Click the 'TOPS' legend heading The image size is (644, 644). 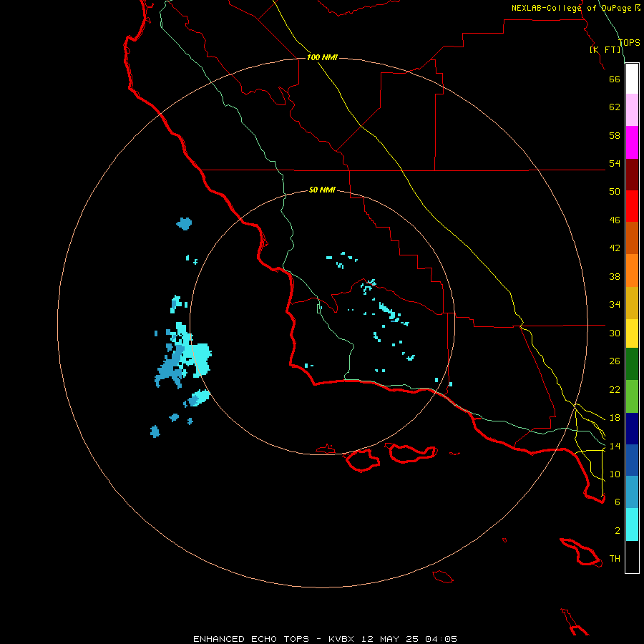click(x=629, y=42)
